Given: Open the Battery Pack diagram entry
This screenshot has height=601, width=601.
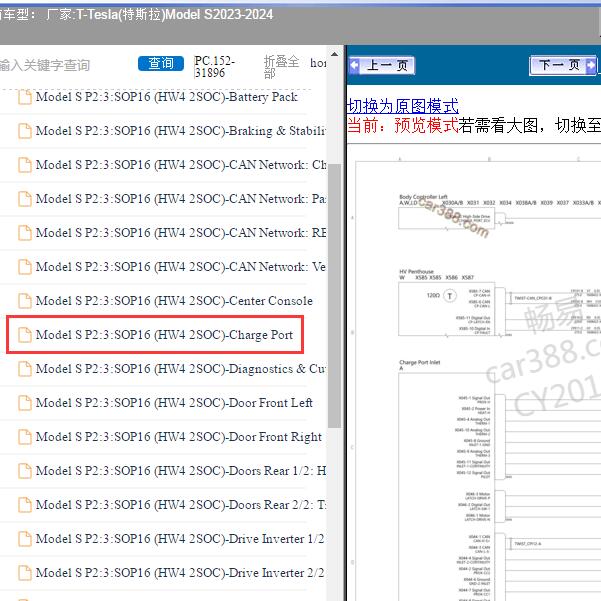Looking at the screenshot, I should click(166, 97).
